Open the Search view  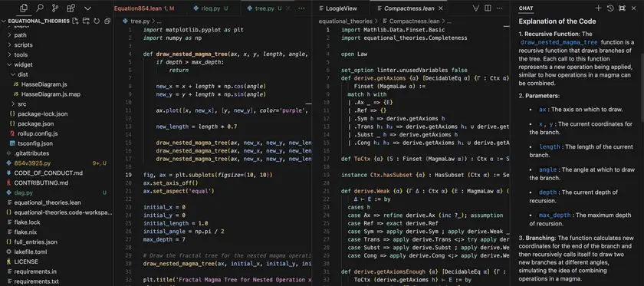tap(39, 8)
